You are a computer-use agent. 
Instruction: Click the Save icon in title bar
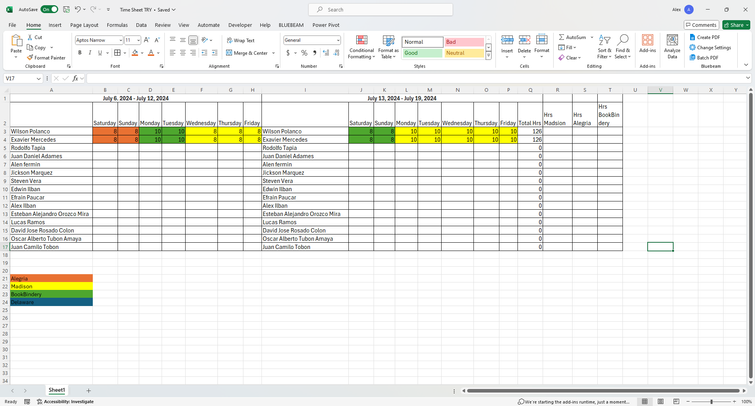point(66,9)
